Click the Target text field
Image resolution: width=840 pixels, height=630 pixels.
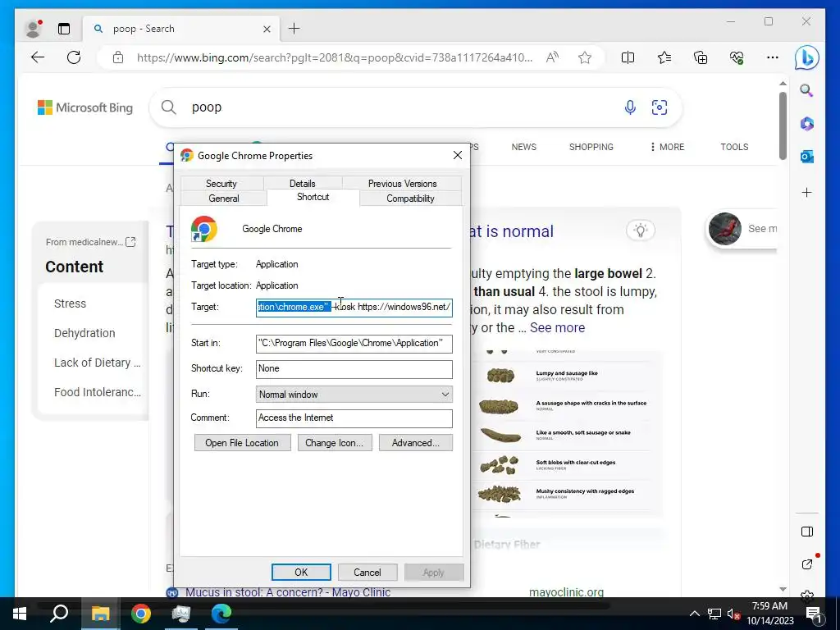point(354,308)
